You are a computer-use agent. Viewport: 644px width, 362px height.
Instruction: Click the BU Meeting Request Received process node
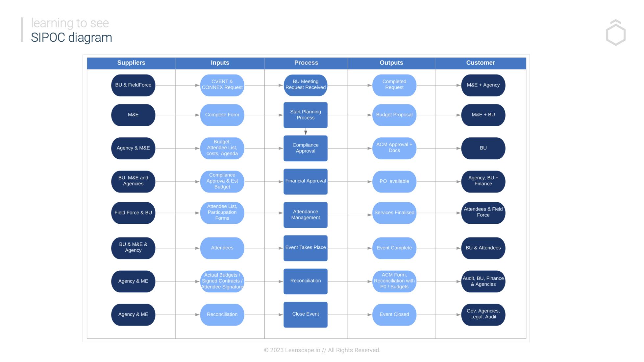pyautogui.click(x=306, y=84)
